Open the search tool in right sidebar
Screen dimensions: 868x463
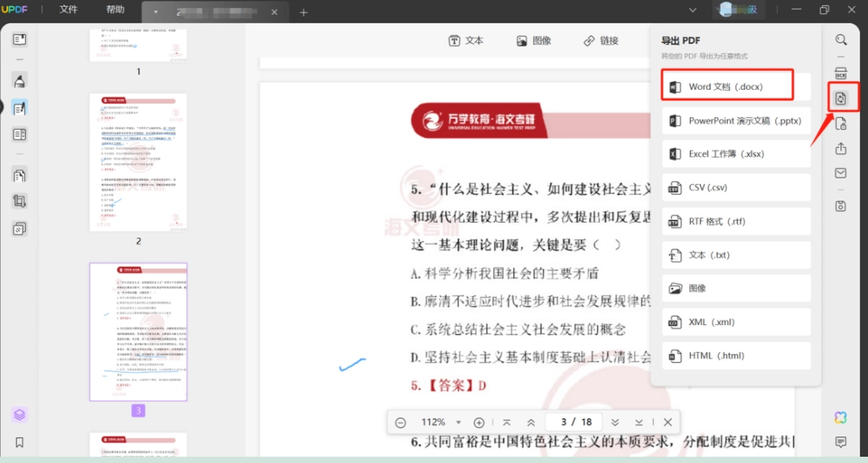[841, 40]
